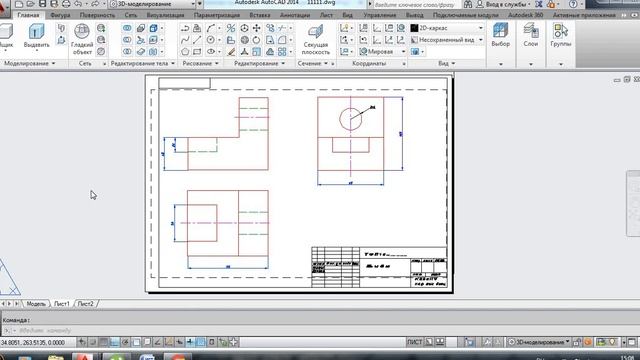The height and width of the screenshot is (360, 640).
Task: Select the Erase tool in Редактирование panel
Action: pyautogui.click(x=231, y=52)
